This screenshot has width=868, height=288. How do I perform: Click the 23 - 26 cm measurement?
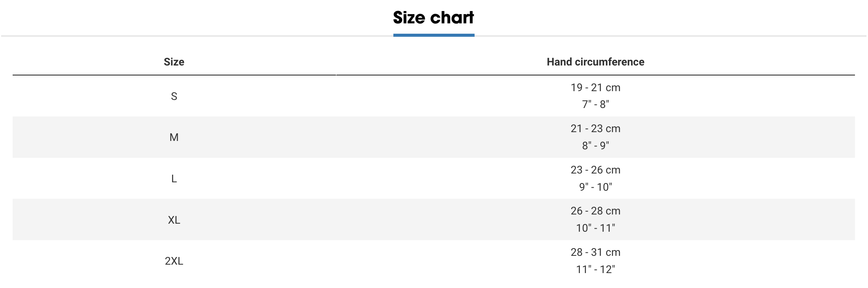click(x=595, y=170)
